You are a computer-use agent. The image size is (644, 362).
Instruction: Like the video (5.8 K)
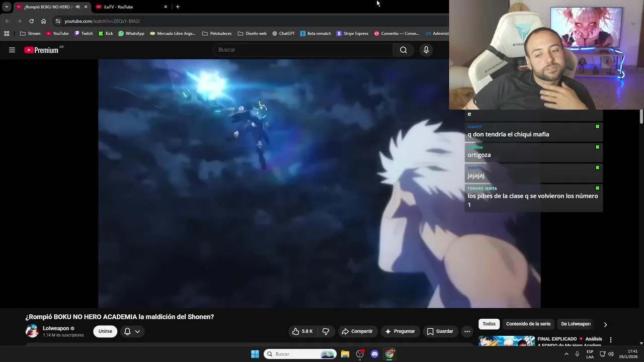click(302, 331)
